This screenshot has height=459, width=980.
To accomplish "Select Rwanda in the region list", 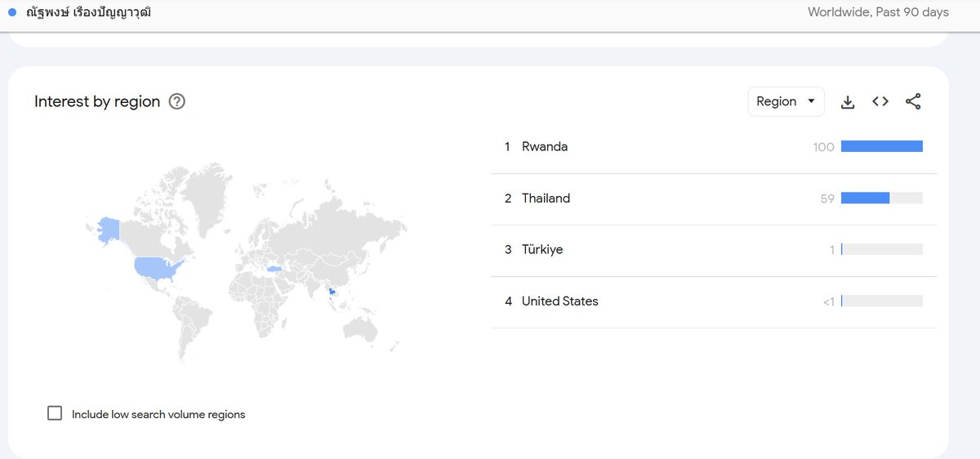I will point(714,147).
